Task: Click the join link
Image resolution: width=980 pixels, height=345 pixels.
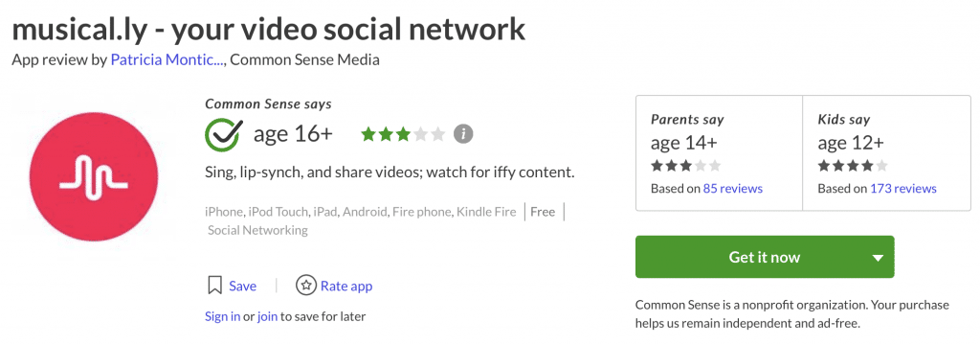Action: click(267, 316)
